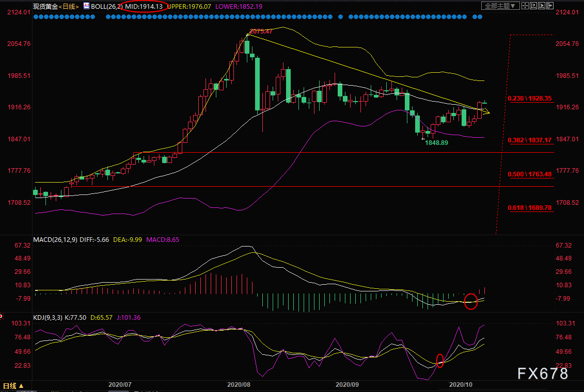Click the 2020/08 date marker on timeline

point(239,384)
